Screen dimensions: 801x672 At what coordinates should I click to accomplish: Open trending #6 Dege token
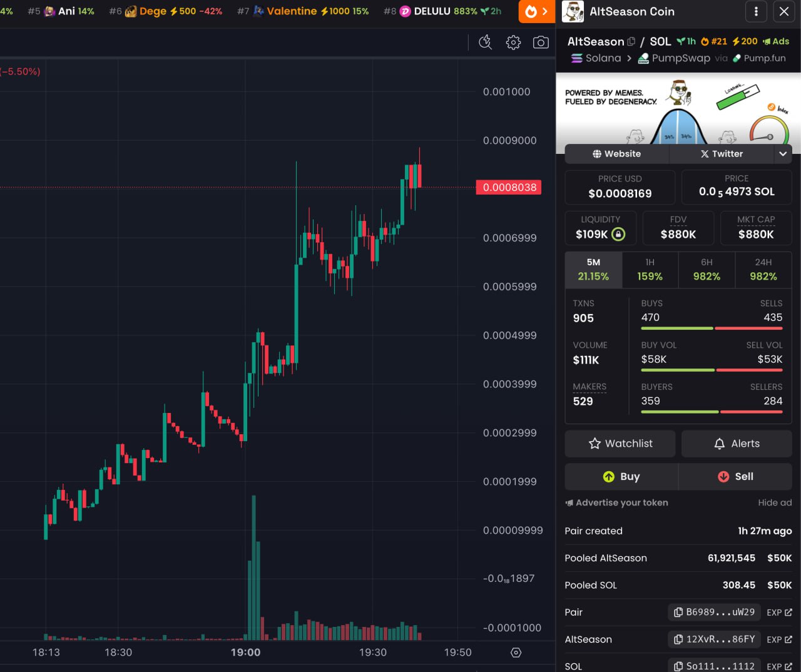(166, 11)
